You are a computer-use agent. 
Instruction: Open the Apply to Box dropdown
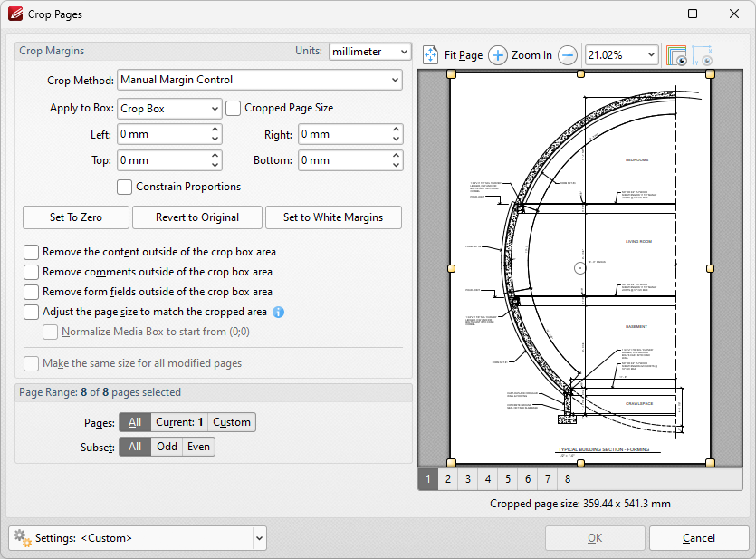point(169,109)
